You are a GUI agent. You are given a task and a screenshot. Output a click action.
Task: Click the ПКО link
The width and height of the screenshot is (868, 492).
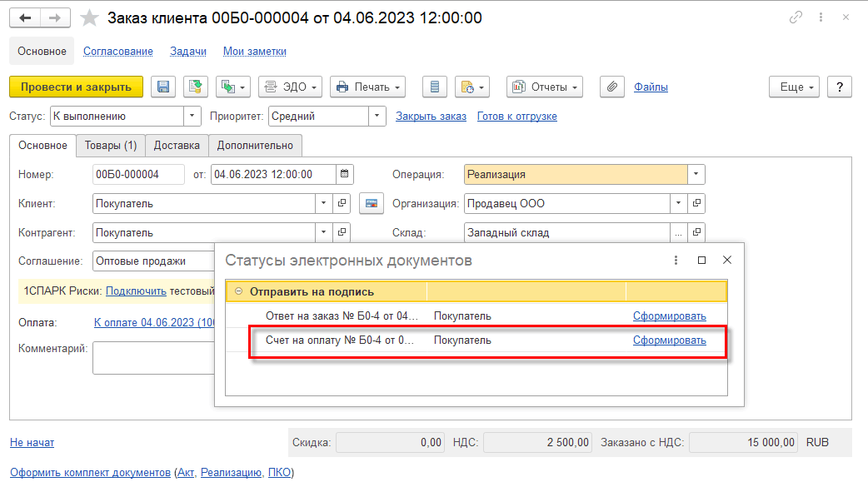coord(279,473)
